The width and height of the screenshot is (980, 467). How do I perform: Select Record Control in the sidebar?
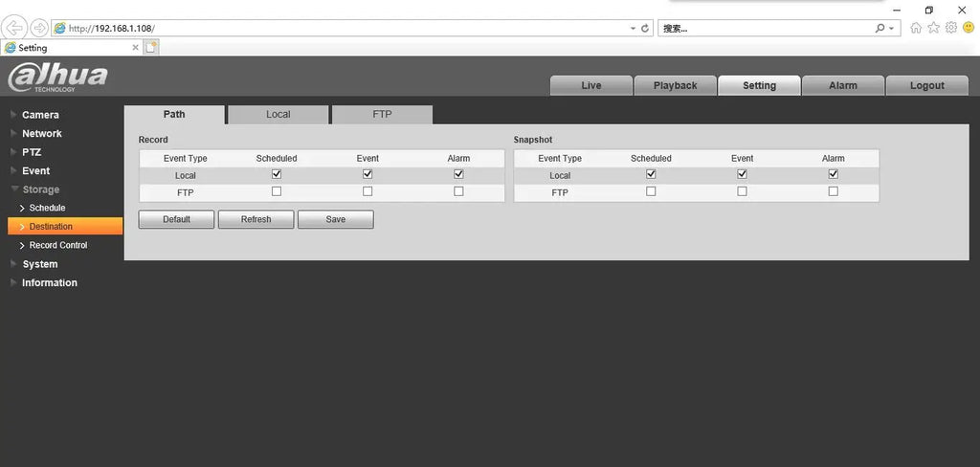pos(58,245)
